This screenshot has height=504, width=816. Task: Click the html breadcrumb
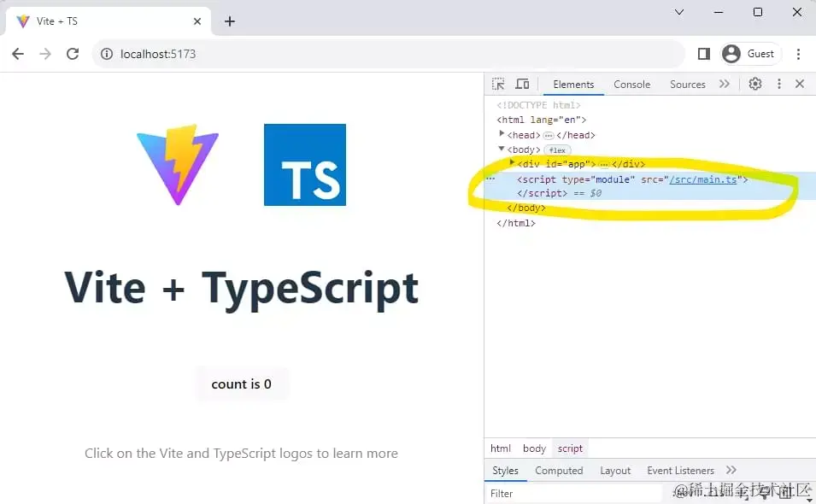(501, 448)
